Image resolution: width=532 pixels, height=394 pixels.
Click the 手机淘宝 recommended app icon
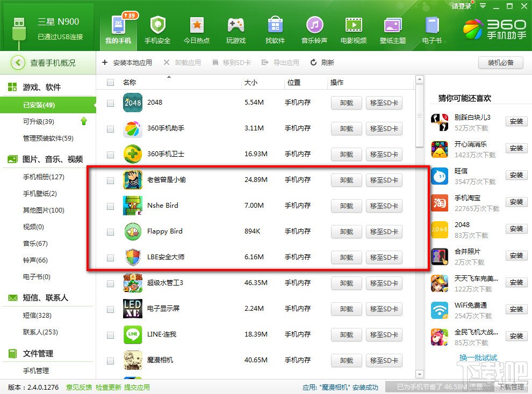[x=440, y=202]
